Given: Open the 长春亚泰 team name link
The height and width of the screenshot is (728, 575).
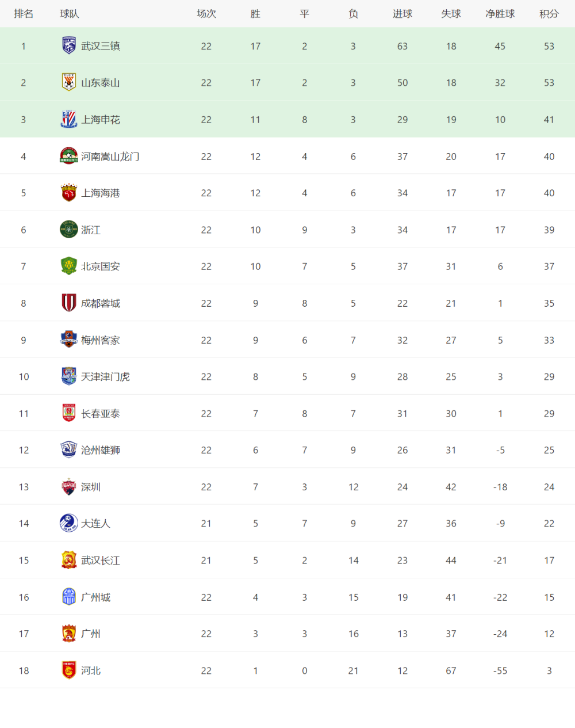Looking at the screenshot, I should 101,413.
